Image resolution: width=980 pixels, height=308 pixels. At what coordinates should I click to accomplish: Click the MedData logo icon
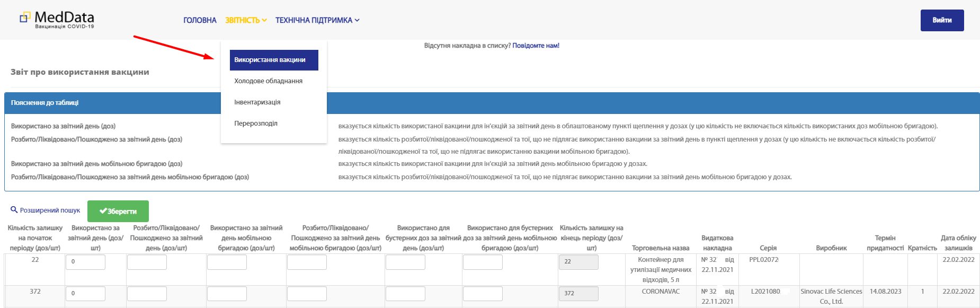point(25,17)
